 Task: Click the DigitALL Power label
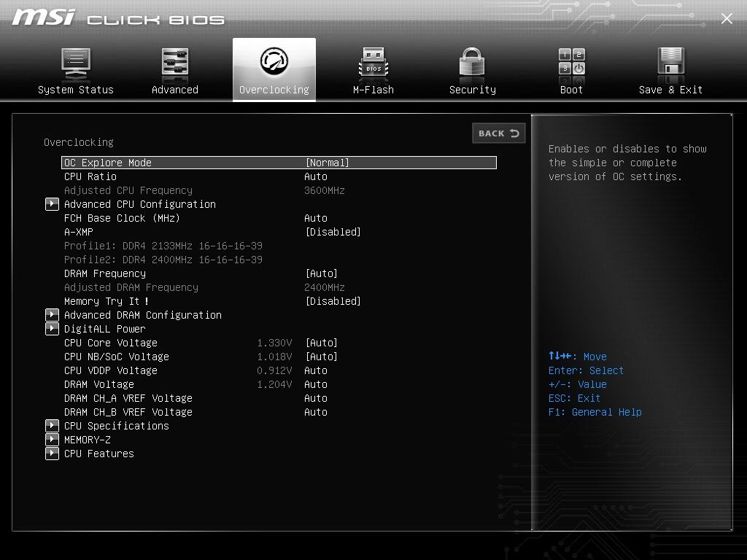pyautogui.click(x=105, y=329)
